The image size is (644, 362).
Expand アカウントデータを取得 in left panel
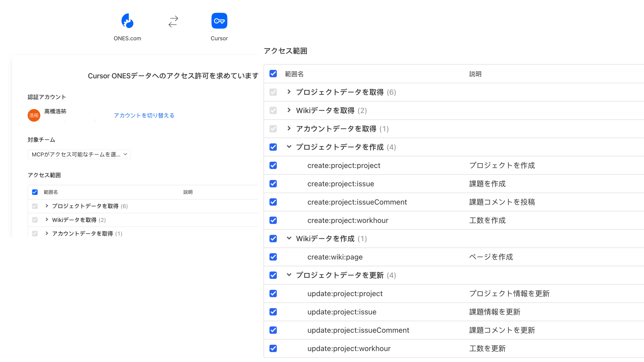click(x=47, y=233)
